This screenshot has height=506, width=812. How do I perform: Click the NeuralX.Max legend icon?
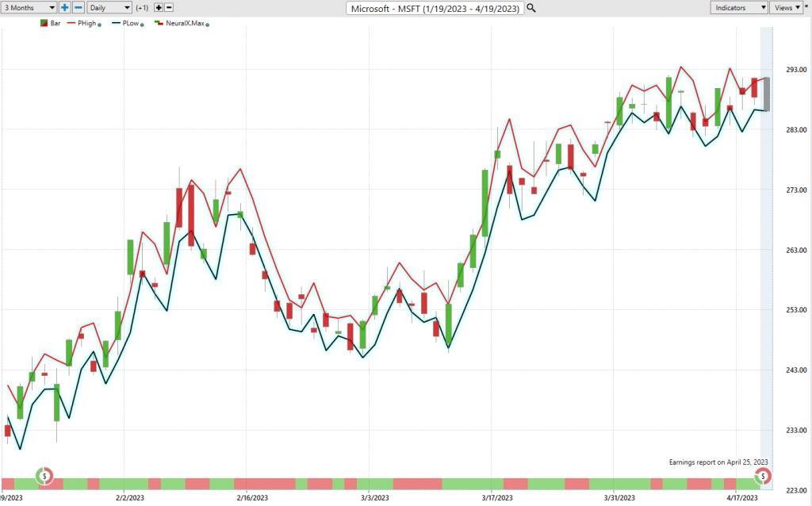pos(159,23)
